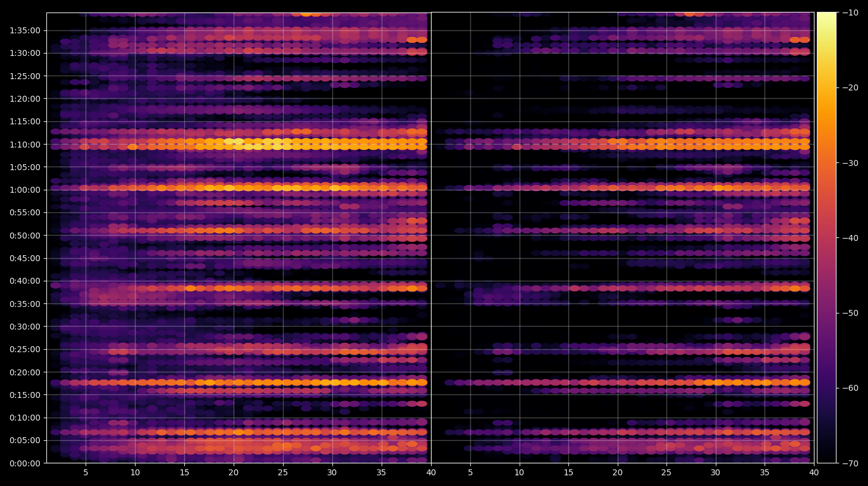
Task: Click inside the right heatmap panel
Action: pos(622,238)
